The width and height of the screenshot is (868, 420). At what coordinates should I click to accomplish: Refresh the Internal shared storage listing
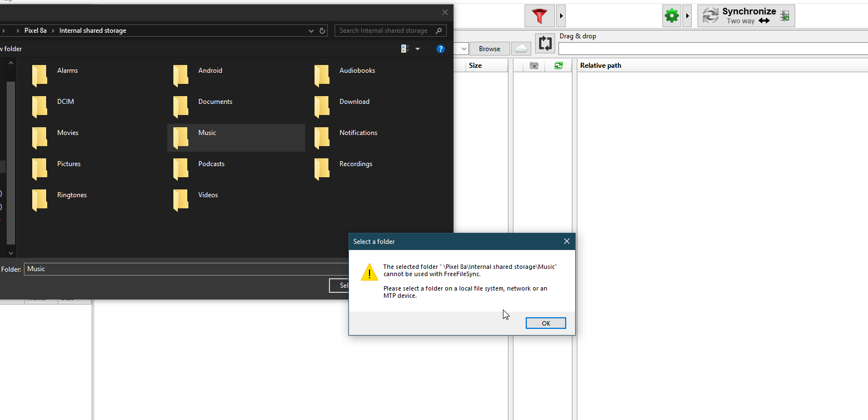322,31
